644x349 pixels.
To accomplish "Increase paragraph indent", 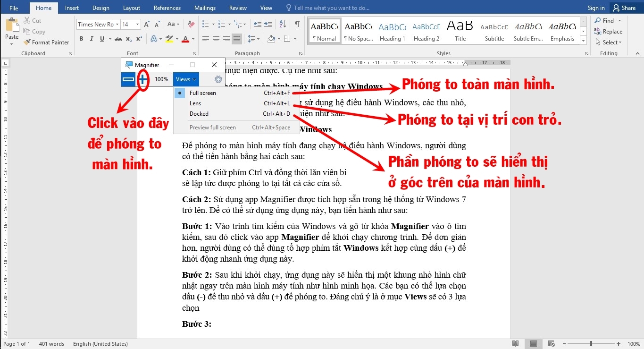I will [268, 24].
